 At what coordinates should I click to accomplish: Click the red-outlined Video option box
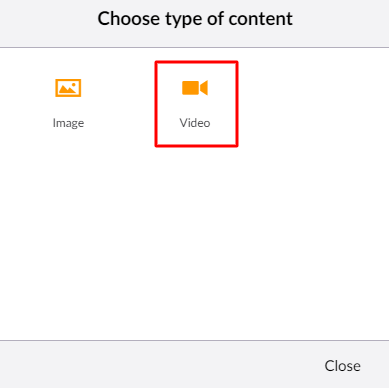click(196, 104)
